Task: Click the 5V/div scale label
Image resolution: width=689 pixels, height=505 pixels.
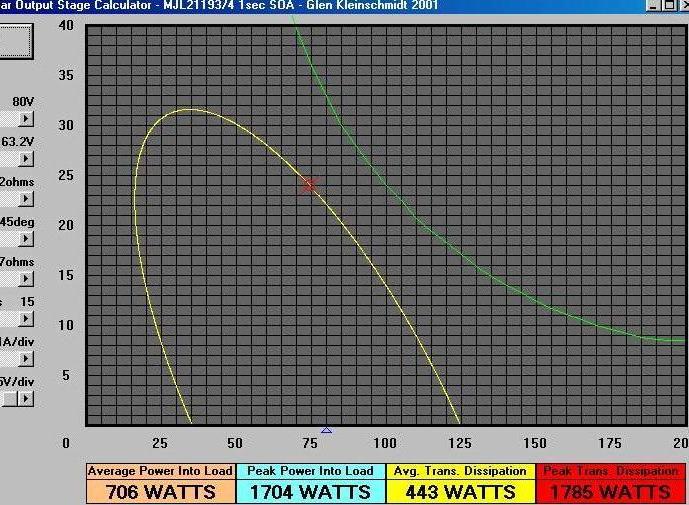Action: (17, 381)
